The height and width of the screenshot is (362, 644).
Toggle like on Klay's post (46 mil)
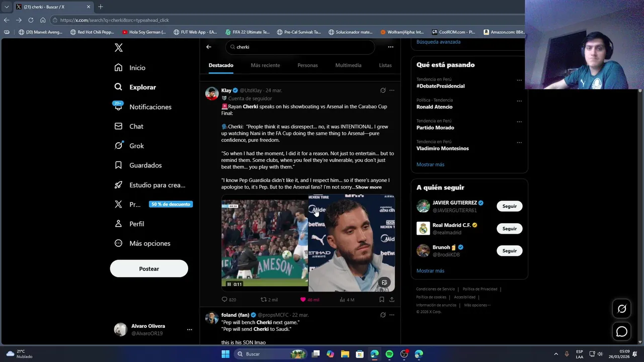(309, 300)
